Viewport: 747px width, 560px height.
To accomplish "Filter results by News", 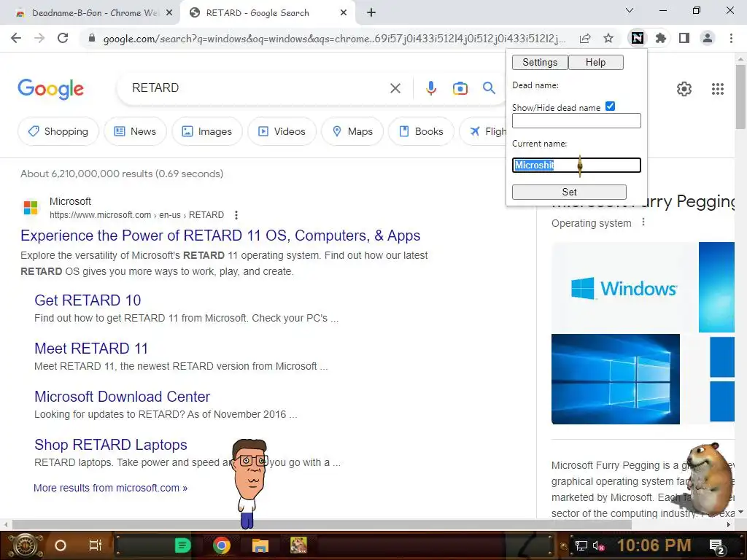I will [x=135, y=131].
